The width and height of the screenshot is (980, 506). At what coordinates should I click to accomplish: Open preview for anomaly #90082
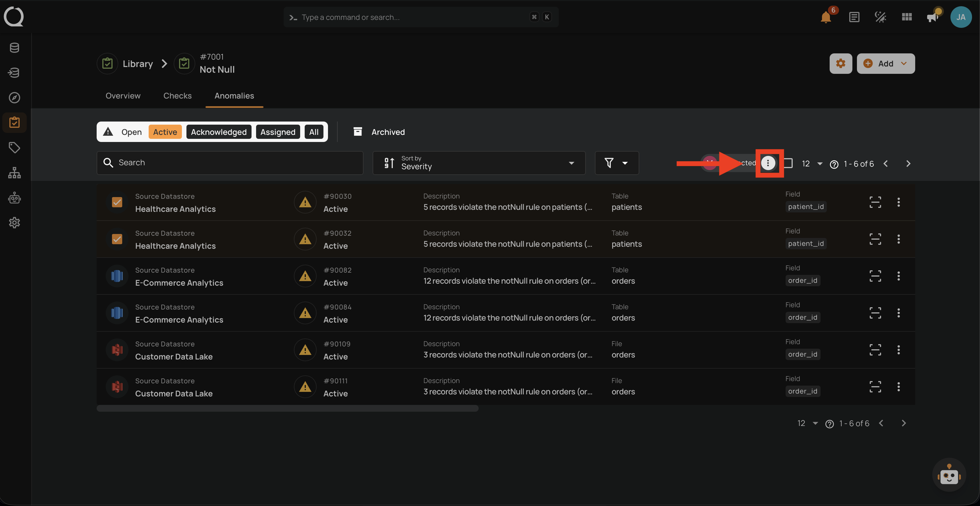pos(875,276)
